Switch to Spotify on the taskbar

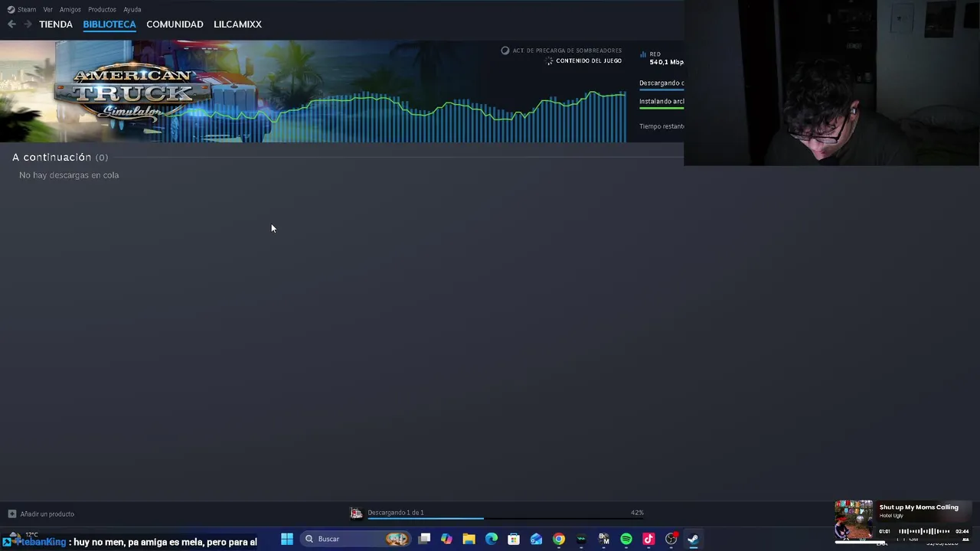tap(626, 539)
